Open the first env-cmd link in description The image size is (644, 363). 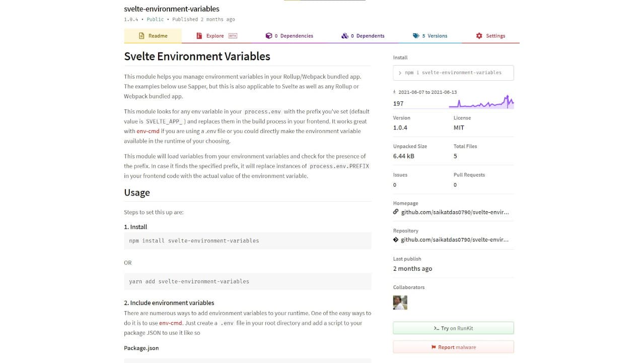tap(148, 131)
